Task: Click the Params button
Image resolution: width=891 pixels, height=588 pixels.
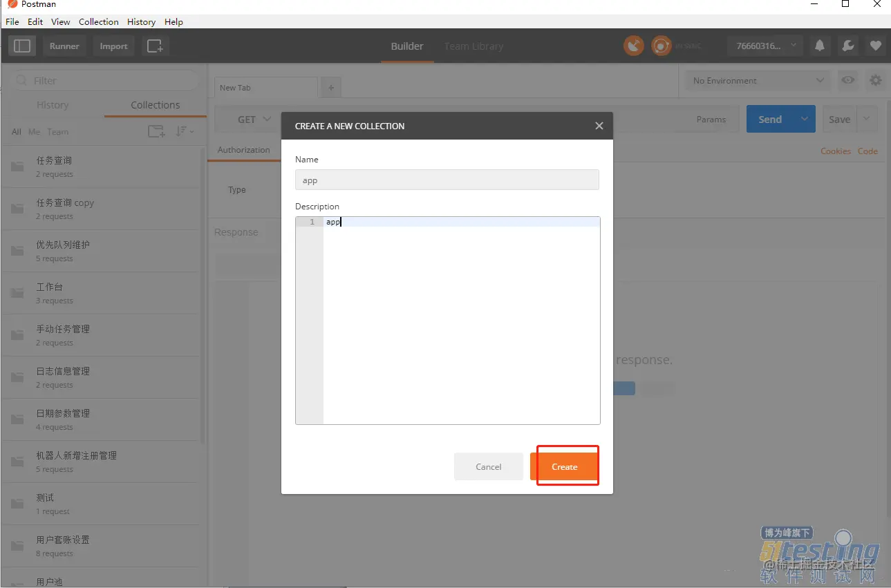Action: [x=711, y=120]
